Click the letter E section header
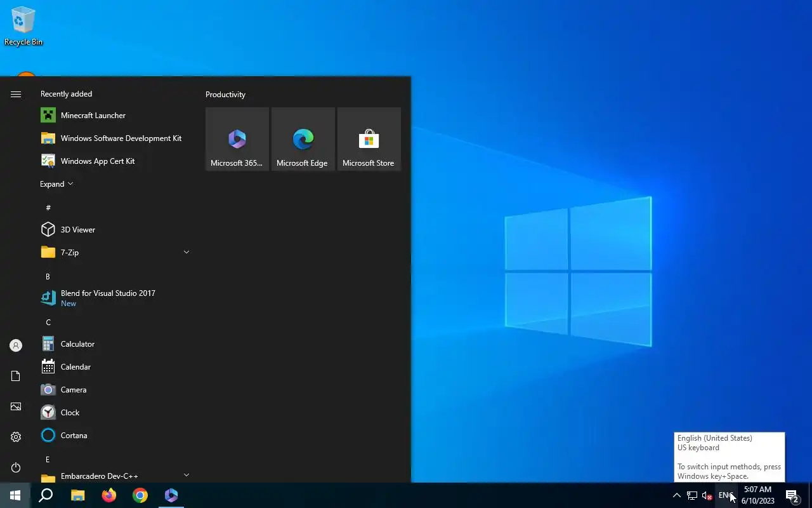This screenshot has width=812, height=508. [x=48, y=459]
